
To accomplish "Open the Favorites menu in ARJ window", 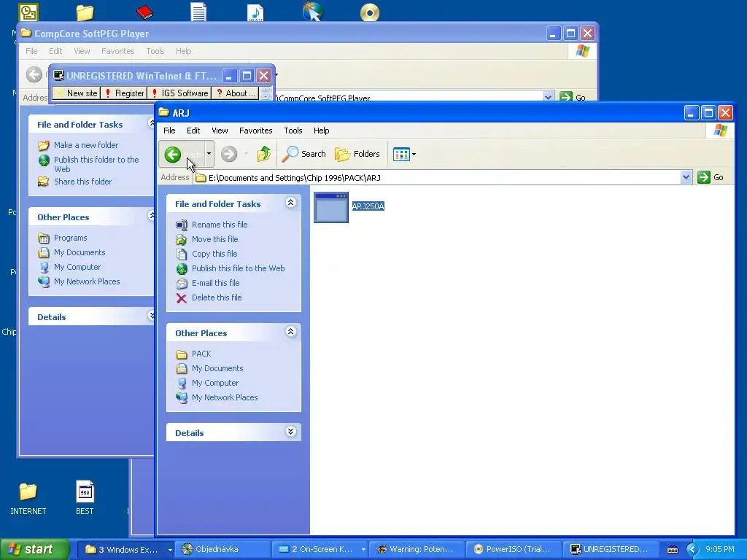I will pyautogui.click(x=256, y=131).
